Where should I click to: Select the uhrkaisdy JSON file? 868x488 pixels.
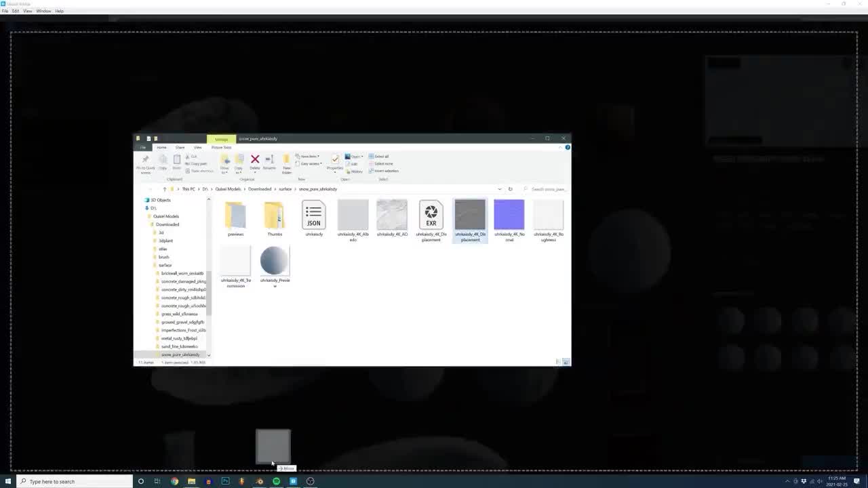click(x=313, y=218)
